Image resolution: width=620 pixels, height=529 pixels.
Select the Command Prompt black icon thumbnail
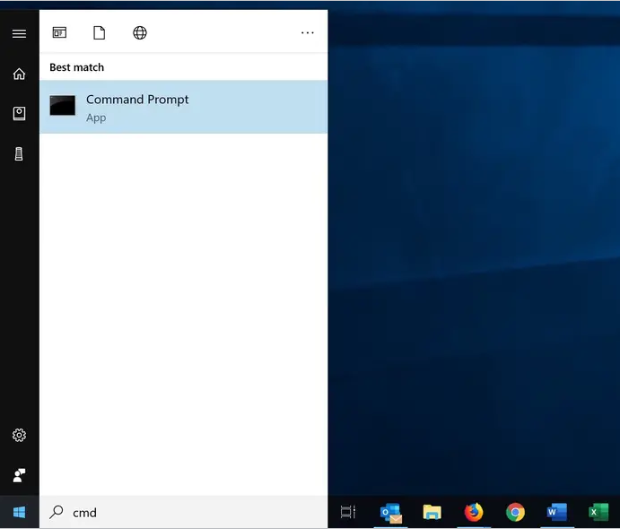coord(62,106)
